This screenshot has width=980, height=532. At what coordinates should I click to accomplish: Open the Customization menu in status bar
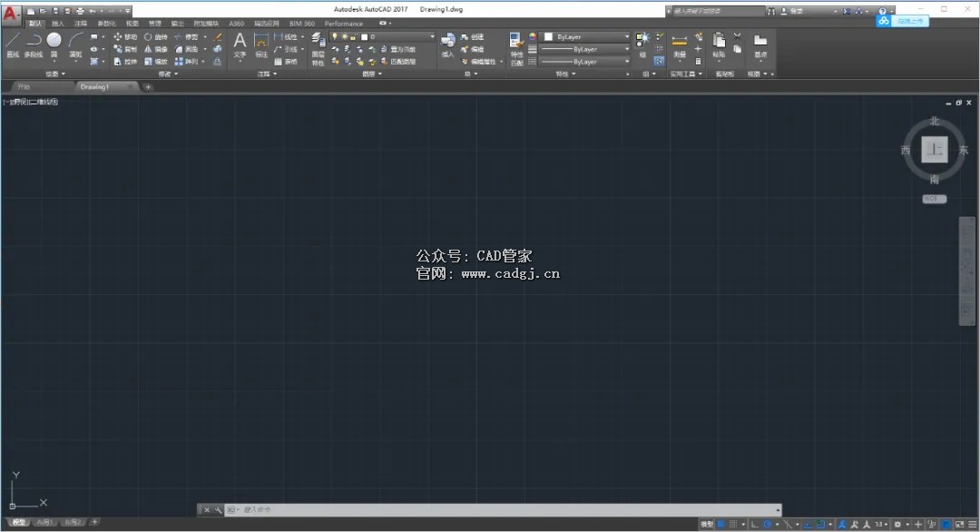[x=972, y=525]
